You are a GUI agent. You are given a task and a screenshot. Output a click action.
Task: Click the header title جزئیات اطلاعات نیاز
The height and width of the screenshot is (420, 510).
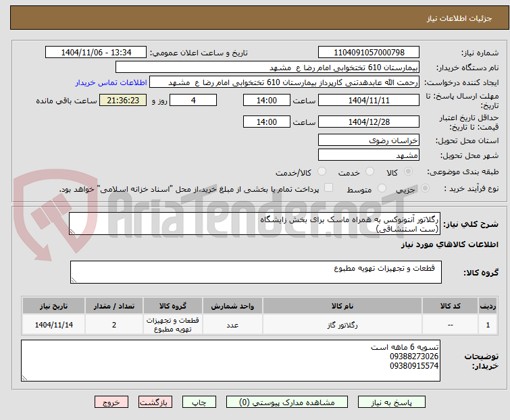point(459,18)
